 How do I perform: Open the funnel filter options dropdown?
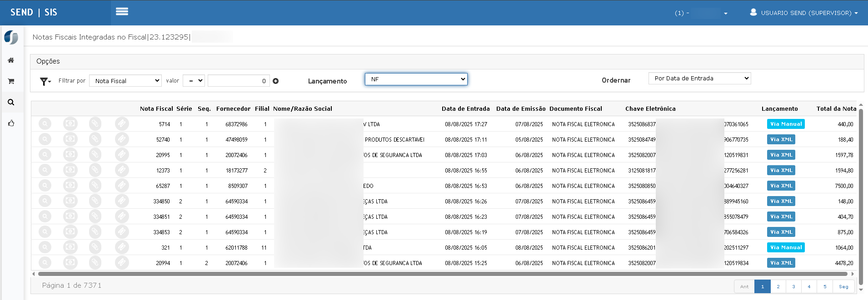45,81
